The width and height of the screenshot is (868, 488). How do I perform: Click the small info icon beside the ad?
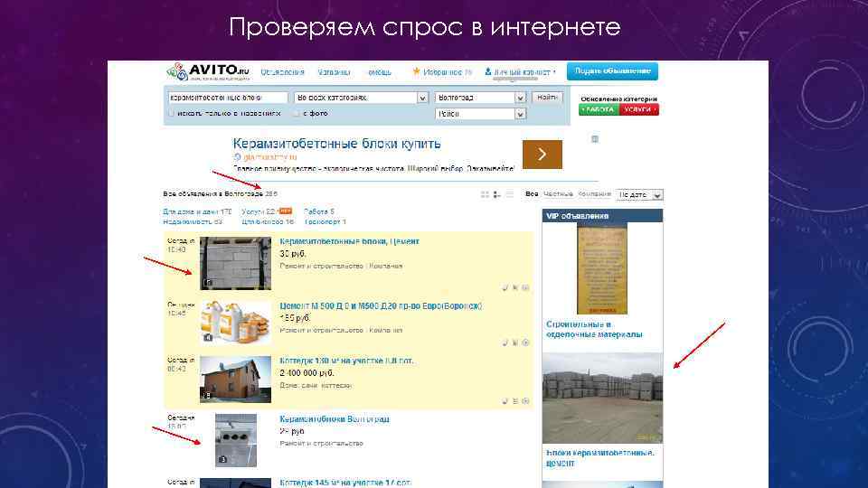(x=595, y=139)
